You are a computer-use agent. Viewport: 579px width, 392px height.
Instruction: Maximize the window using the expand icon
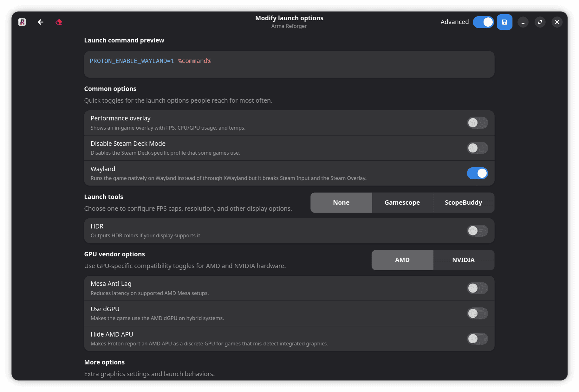click(x=540, y=22)
